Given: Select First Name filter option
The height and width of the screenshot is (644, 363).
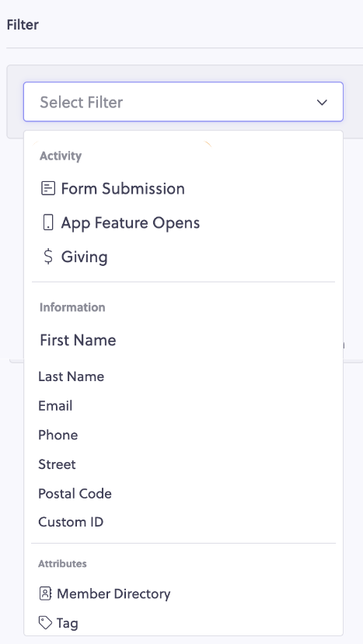Looking at the screenshot, I should click(183, 340).
